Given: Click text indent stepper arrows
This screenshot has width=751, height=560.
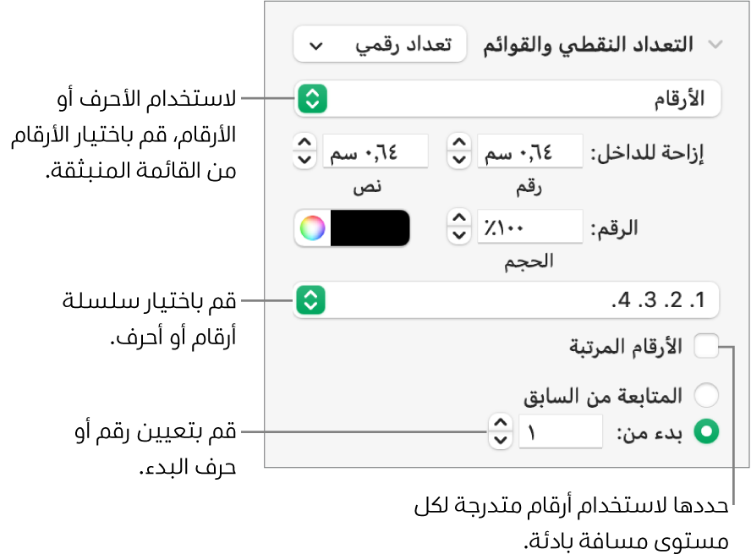Looking at the screenshot, I should point(304,151).
